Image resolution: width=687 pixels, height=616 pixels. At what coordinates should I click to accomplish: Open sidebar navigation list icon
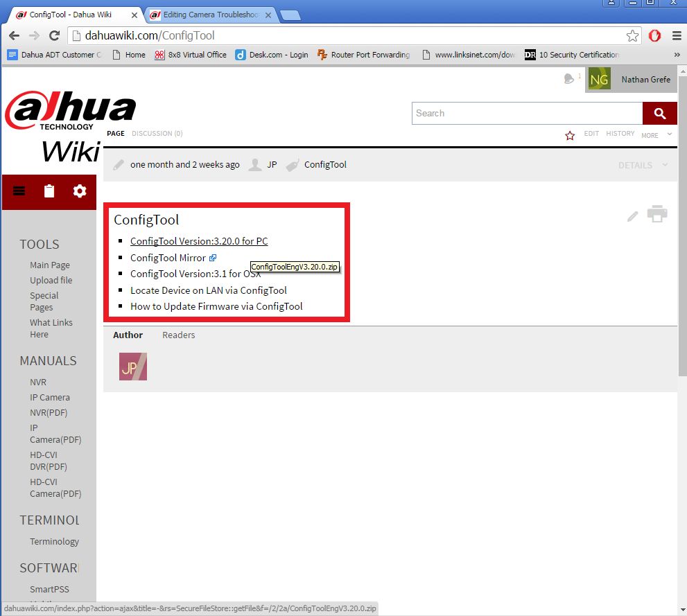coord(19,191)
